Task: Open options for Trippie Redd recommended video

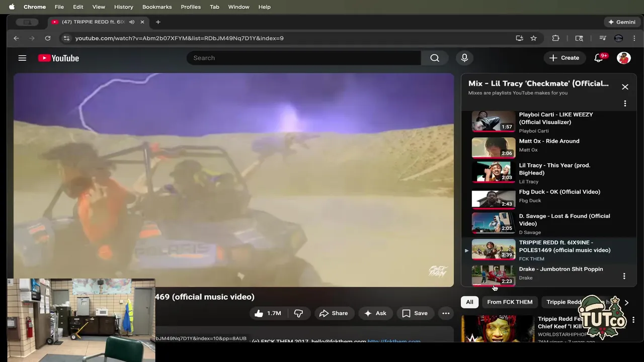Action: pyautogui.click(x=633, y=320)
